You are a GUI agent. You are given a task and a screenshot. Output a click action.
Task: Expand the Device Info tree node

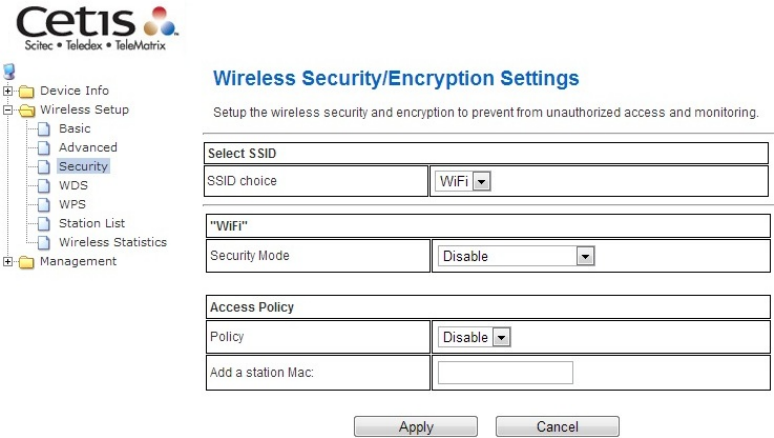pos(7,91)
